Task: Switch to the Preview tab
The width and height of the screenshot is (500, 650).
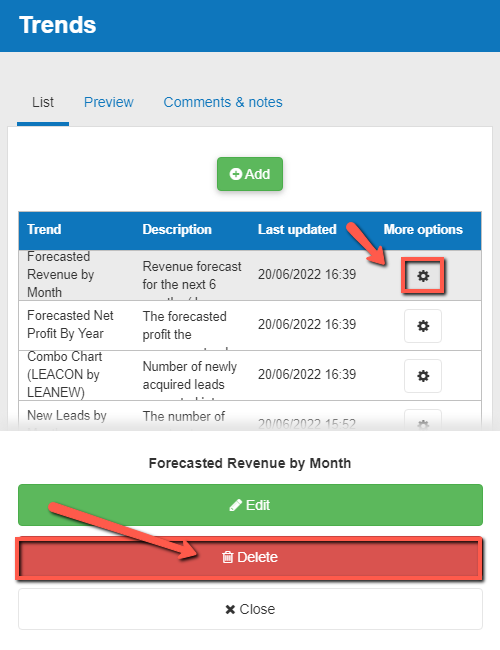Action: 109,102
